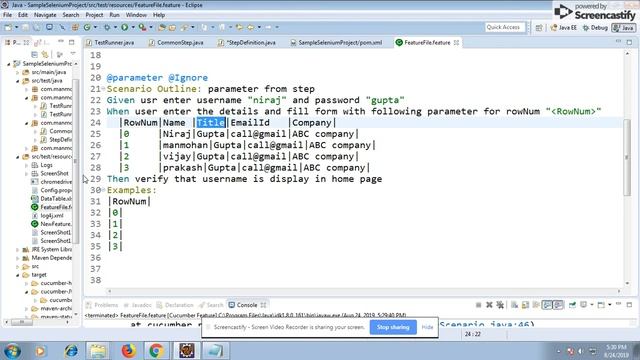Click the Package Explorer horizontal scrollbar
Screen dimensions: 640x360
pyautogui.click(x=21, y=322)
